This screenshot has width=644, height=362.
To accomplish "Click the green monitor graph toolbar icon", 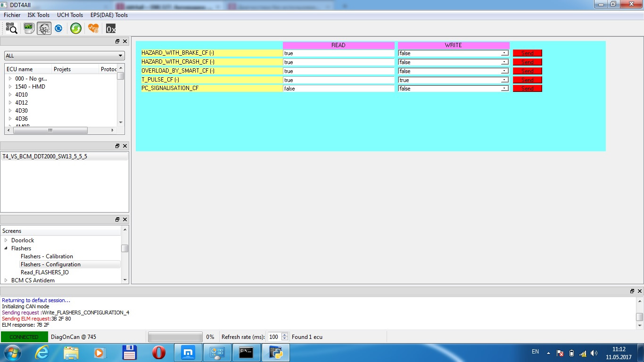I will click(x=29, y=28).
